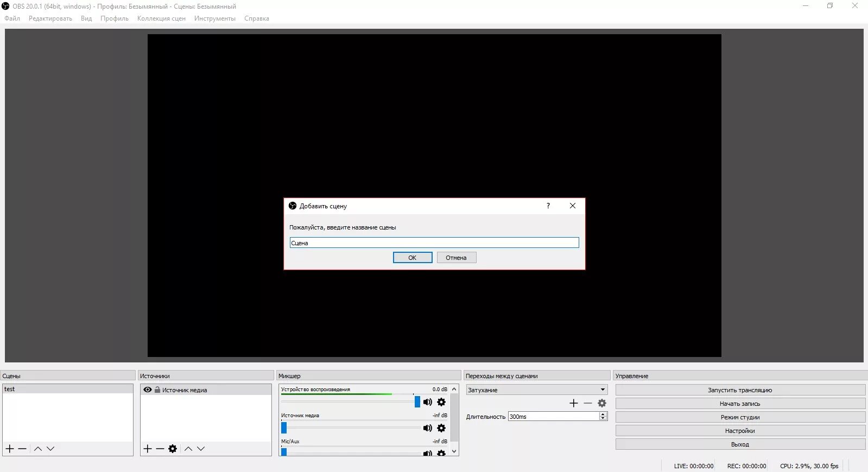Add a new scene with plus icon
The width and height of the screenshot is (868, 472).
tap(10, 449)
